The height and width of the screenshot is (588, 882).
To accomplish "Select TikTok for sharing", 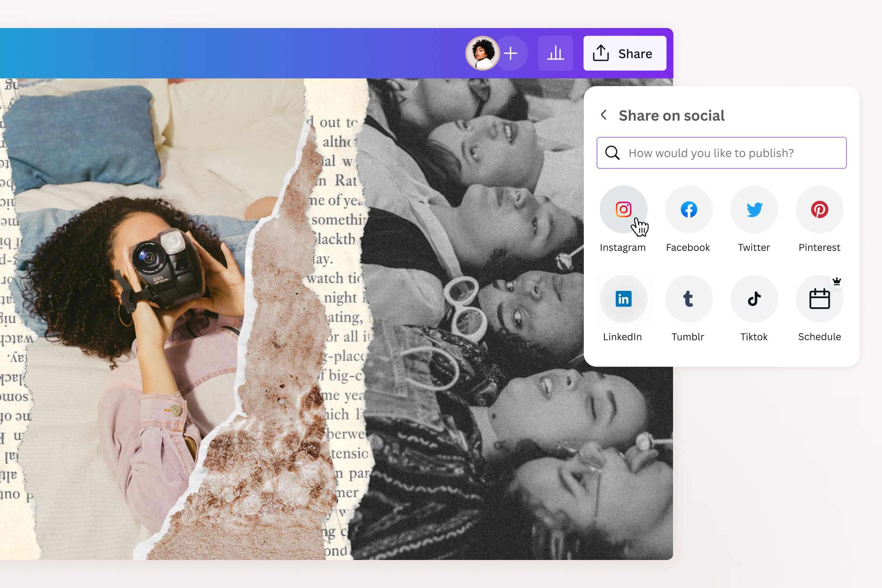I will pyautogui.click(x=754, y=299).
